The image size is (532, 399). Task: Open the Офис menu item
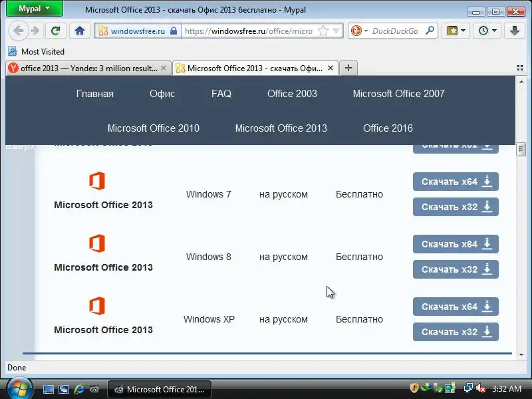162,94
